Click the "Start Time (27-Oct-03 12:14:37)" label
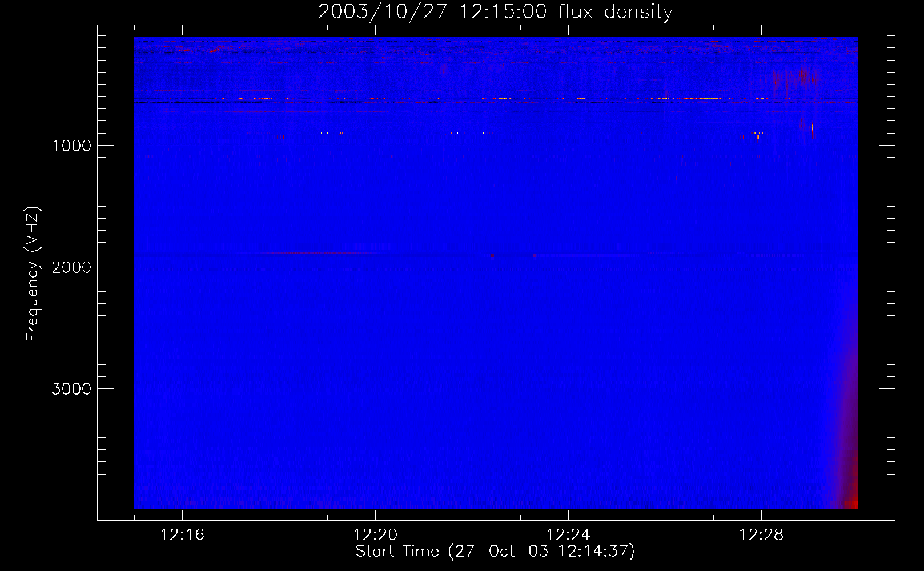The image size is (924, 571). click(495, 552)
